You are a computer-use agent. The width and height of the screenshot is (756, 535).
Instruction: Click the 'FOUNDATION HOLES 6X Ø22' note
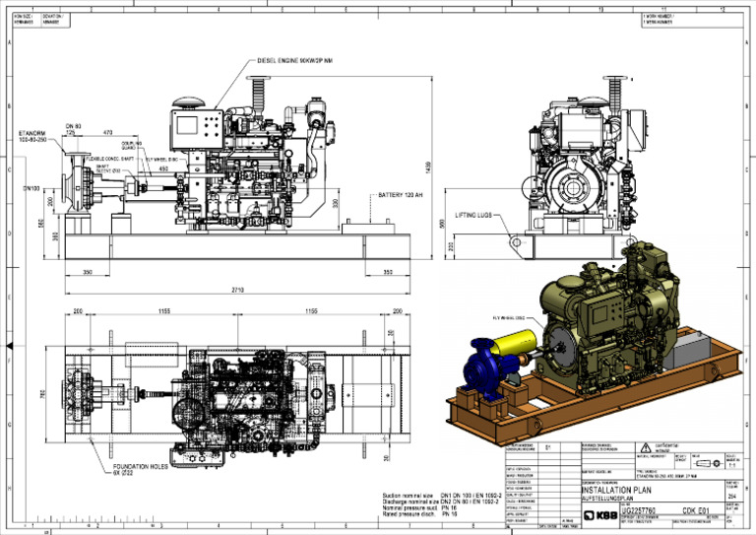(141, 470)
